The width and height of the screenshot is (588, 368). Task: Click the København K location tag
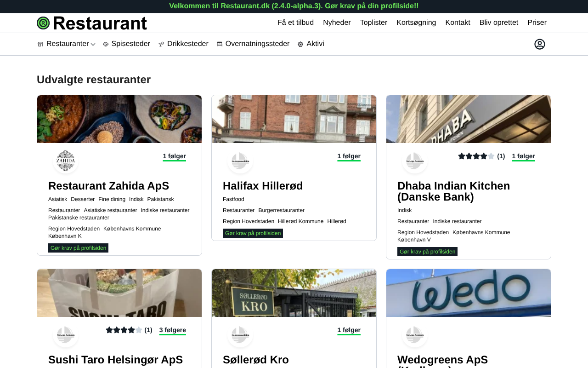pos(65,236)
